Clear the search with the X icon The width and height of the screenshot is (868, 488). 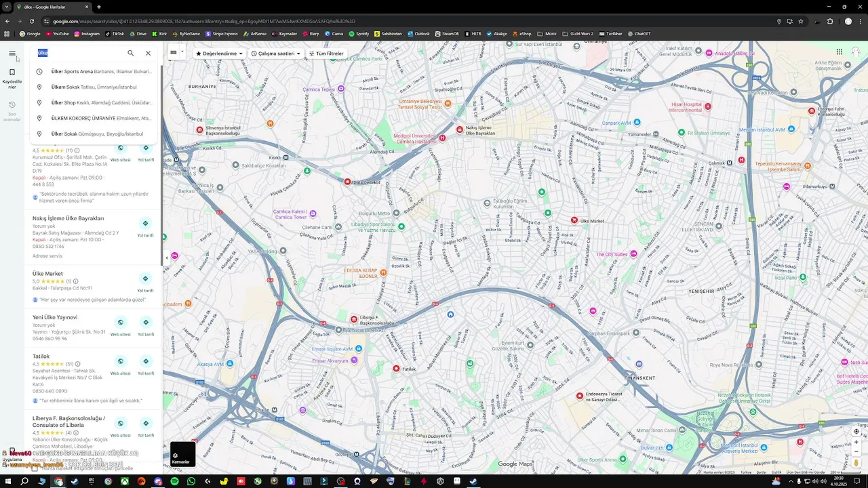(x=148, y=53)
